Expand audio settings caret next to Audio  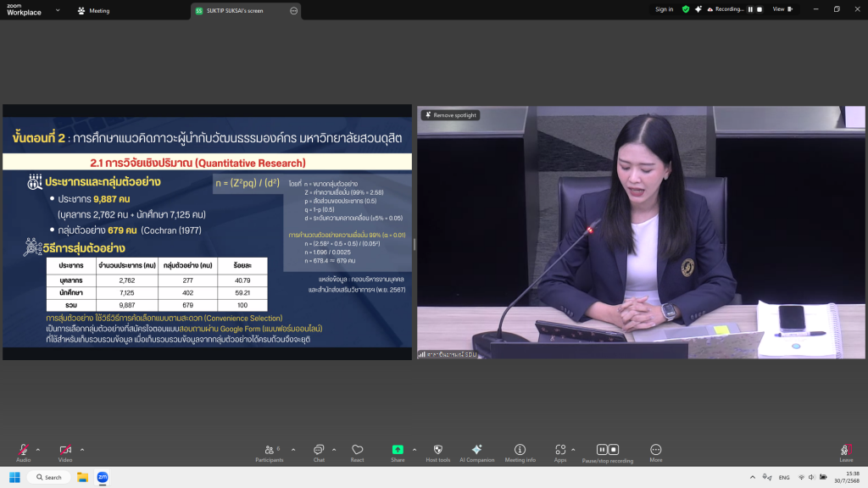point(38,449)
